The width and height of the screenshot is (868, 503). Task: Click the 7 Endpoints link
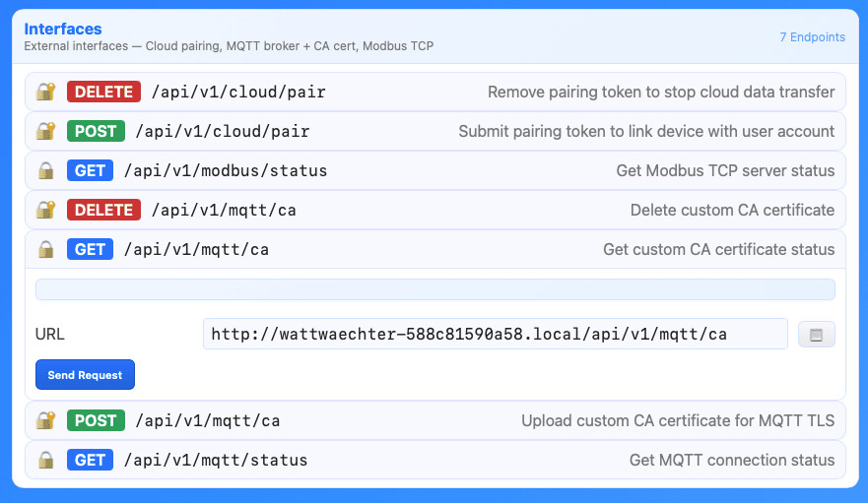(812, 37)
